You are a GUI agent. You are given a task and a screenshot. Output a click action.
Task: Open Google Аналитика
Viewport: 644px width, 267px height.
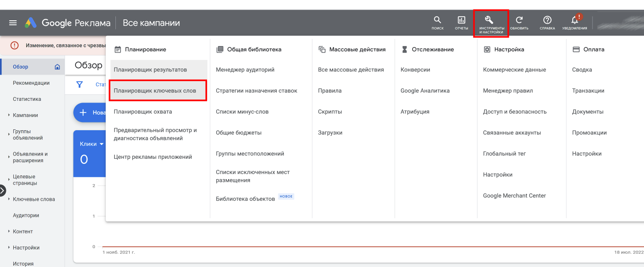pyautogui.click(x=425, y=91)
